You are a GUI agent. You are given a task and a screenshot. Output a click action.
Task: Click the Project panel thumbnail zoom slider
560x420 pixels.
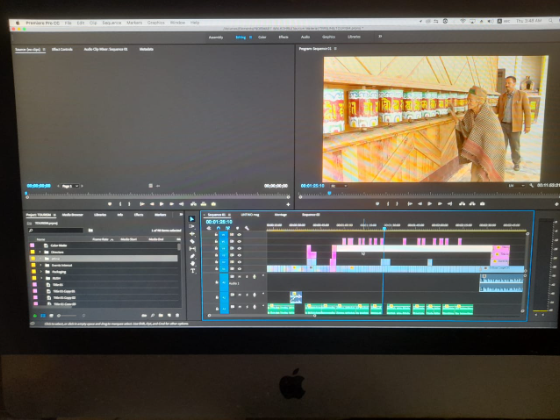(x=67, y=316)
